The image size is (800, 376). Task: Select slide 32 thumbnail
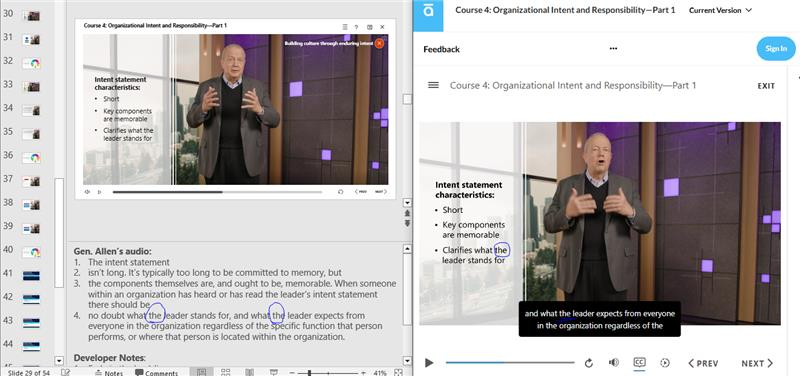point(31,63)
